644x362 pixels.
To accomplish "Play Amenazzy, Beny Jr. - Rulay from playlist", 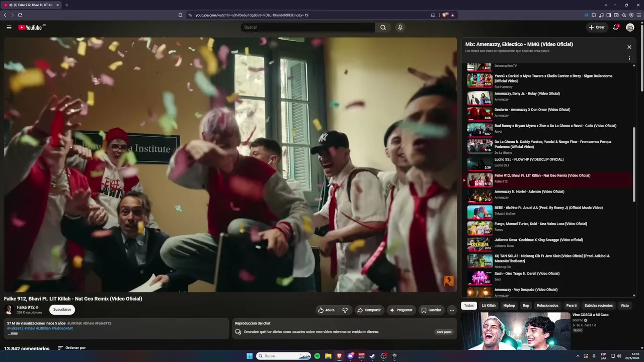I will pos(548,98).
